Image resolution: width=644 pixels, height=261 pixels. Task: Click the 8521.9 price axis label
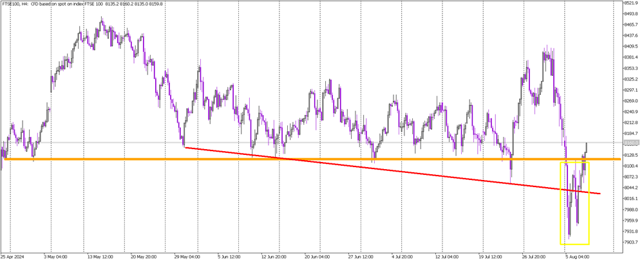point(630,3)
